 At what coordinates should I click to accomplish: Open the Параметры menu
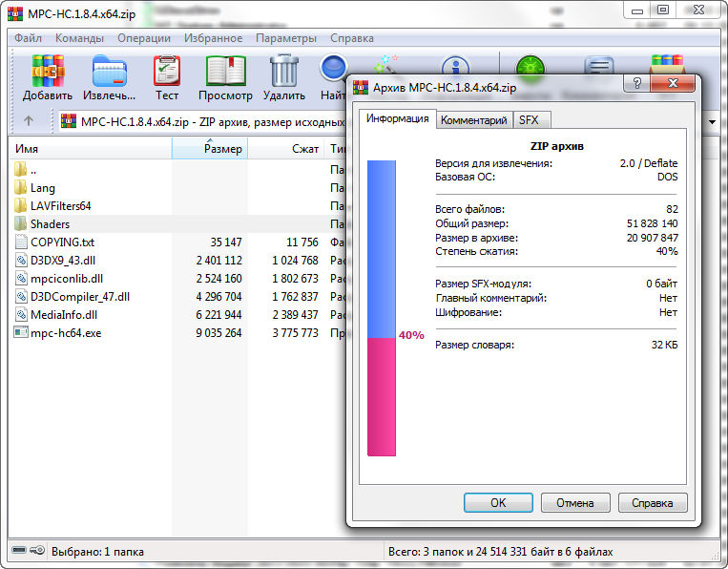tap(285, 38)
